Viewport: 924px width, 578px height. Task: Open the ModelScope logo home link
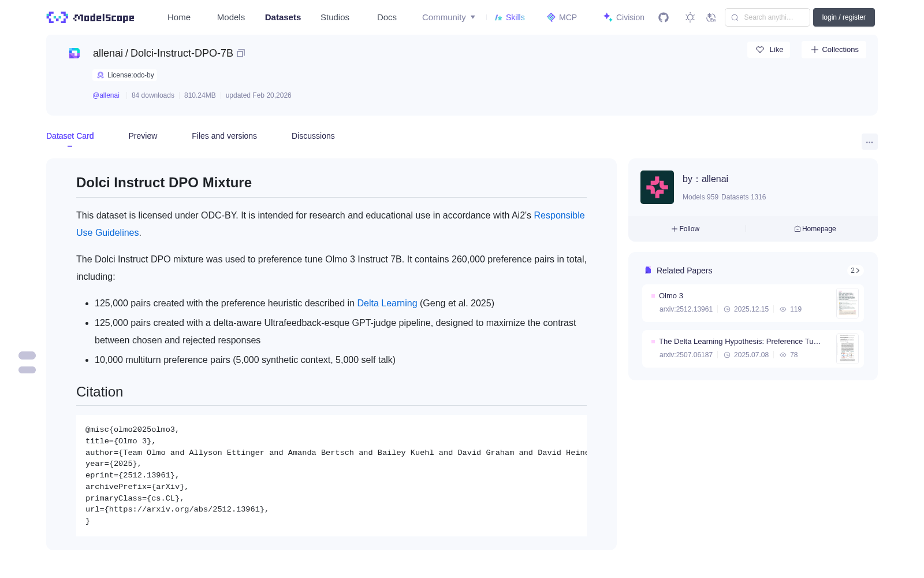click(91, 17)
